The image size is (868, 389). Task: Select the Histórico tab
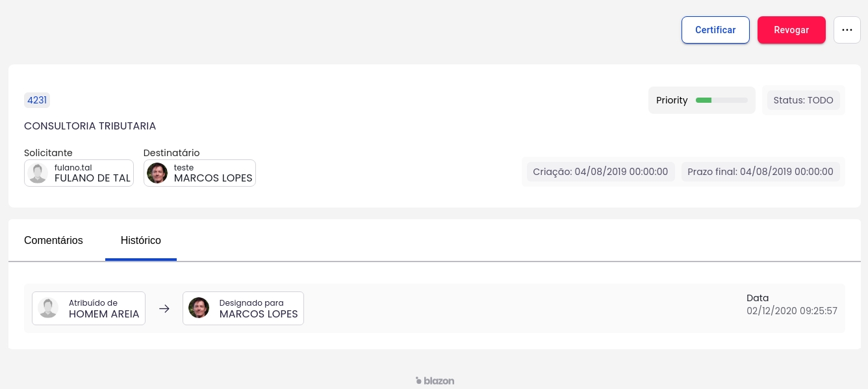(141, 240)
